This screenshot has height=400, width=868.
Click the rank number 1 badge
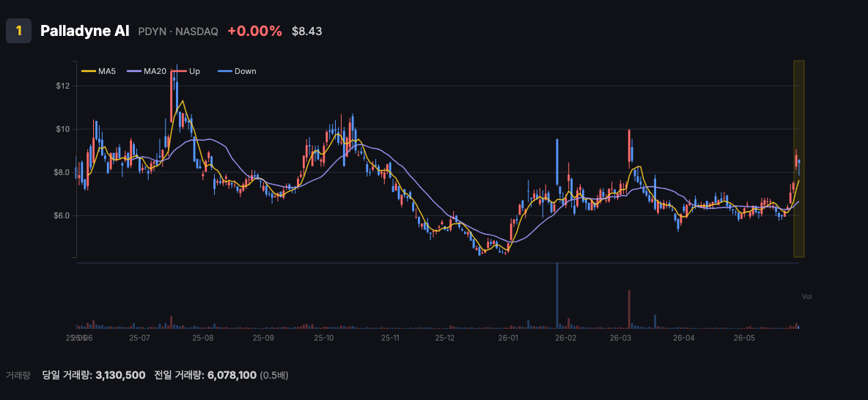pyautogui.click(x=18, y=31)
